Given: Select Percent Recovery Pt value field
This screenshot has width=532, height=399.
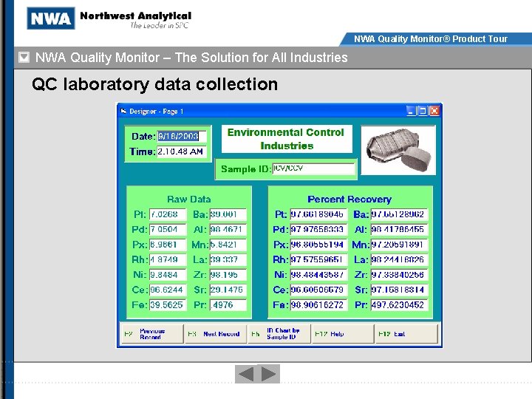Looking at the screenshot, I should (318, 214).
